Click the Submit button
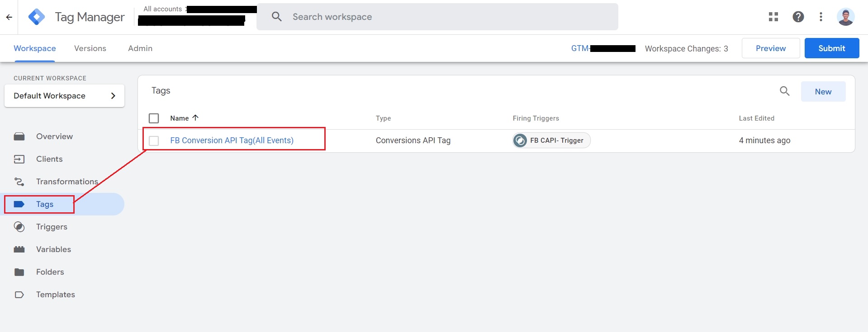Viewport: 868px width, 332px height. click(x=832, y=48)
